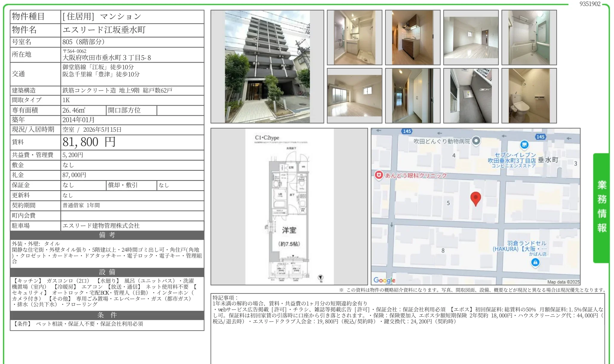
Task: Click the セブン-イレブン convenience store map icon
Action: coord(525,145)
